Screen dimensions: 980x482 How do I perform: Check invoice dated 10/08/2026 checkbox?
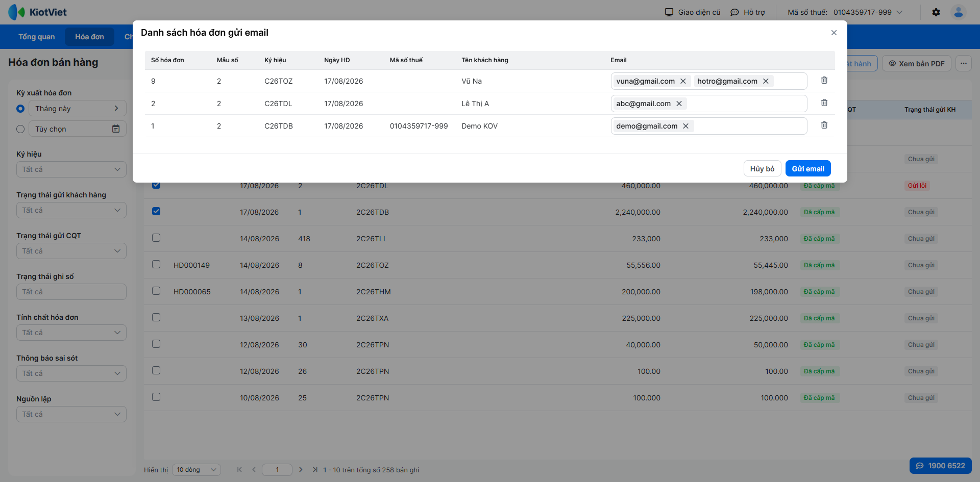coord(156,397)
